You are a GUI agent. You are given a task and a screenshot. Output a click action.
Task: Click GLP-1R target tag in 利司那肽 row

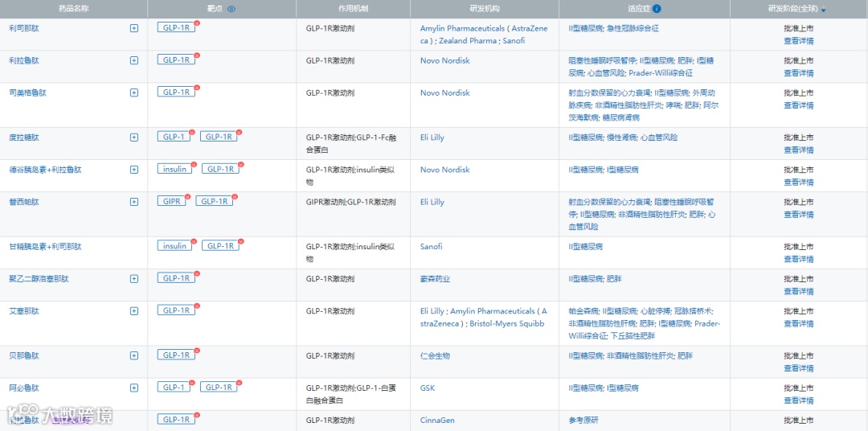176,27
